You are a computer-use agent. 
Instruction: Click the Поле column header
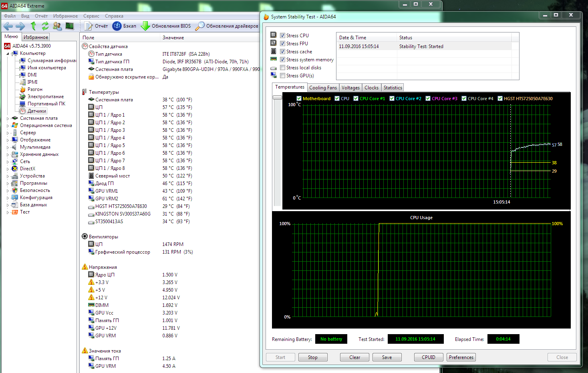click(120, 38)
